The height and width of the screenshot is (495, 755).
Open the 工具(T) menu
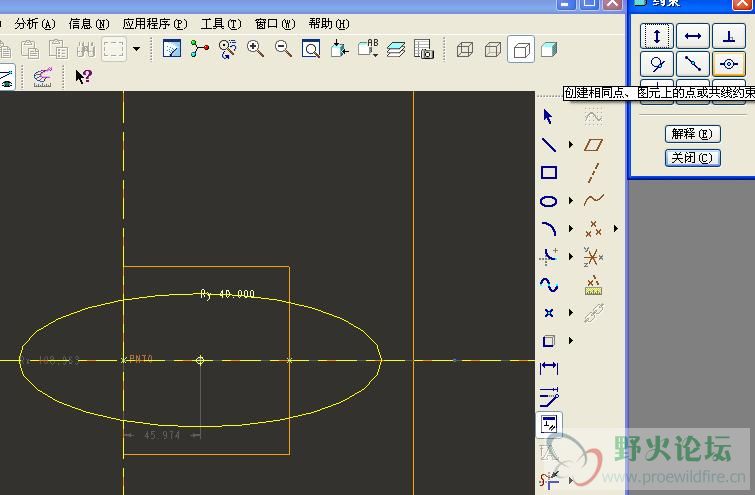coord(221,24)
